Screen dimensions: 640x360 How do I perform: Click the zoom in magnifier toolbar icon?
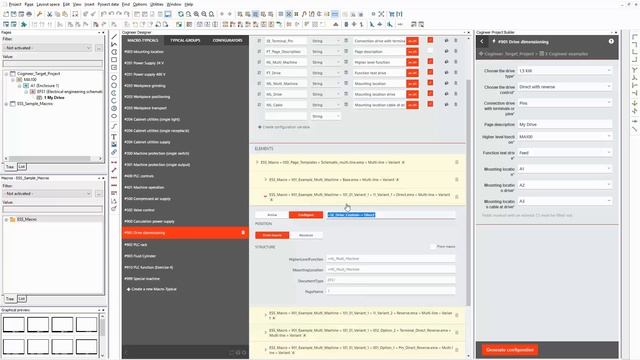pos(196,14)
